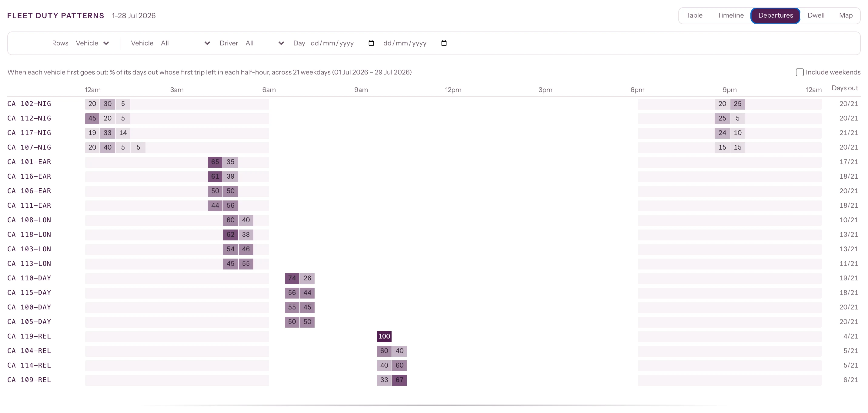The width and height of the screenshot is (868, 413).
Task: Click the 56 cell for CA 111-EAR
Action: (x=230, y=206)
